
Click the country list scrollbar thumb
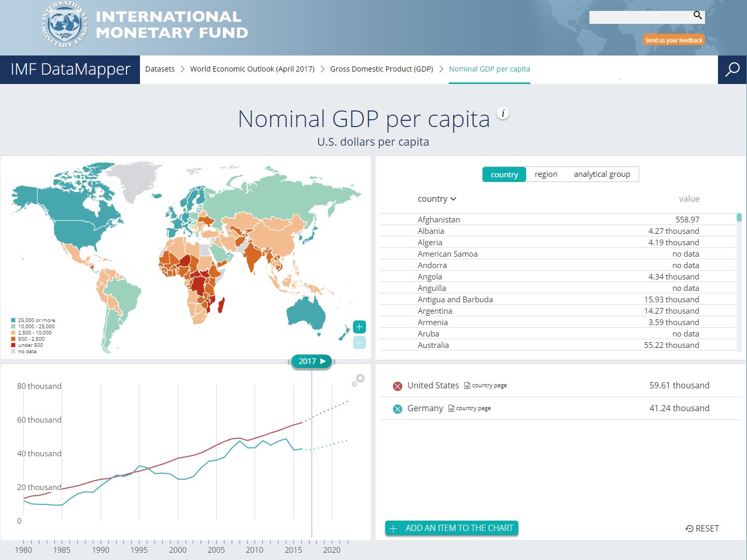click(x=739, y=218)
